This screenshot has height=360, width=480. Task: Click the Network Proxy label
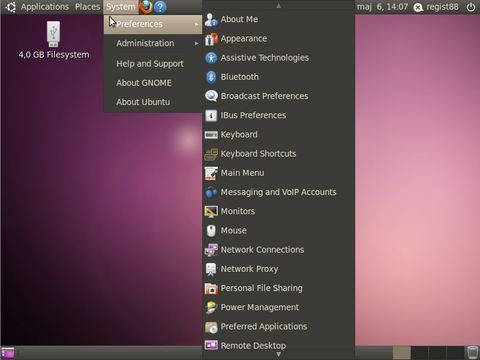click(249, 269)
